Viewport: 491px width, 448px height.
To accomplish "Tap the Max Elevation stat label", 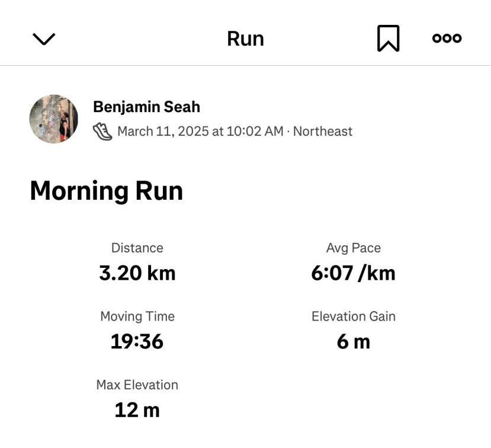I will pyautogui.click(x=137, y=385).
